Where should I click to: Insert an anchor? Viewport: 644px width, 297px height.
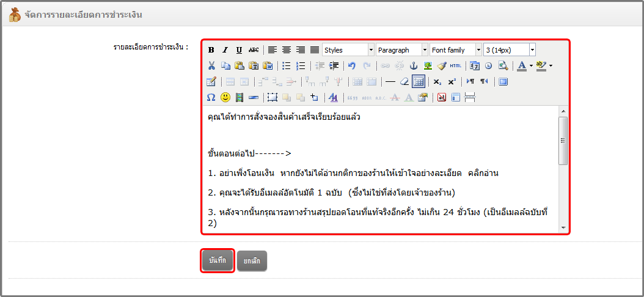coord(414,66)
